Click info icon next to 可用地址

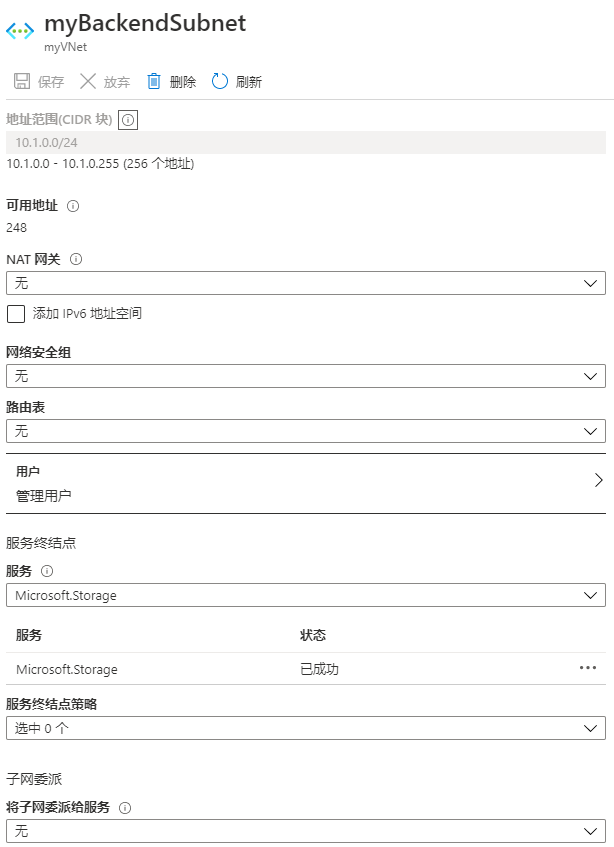click(x=73, y=206)
